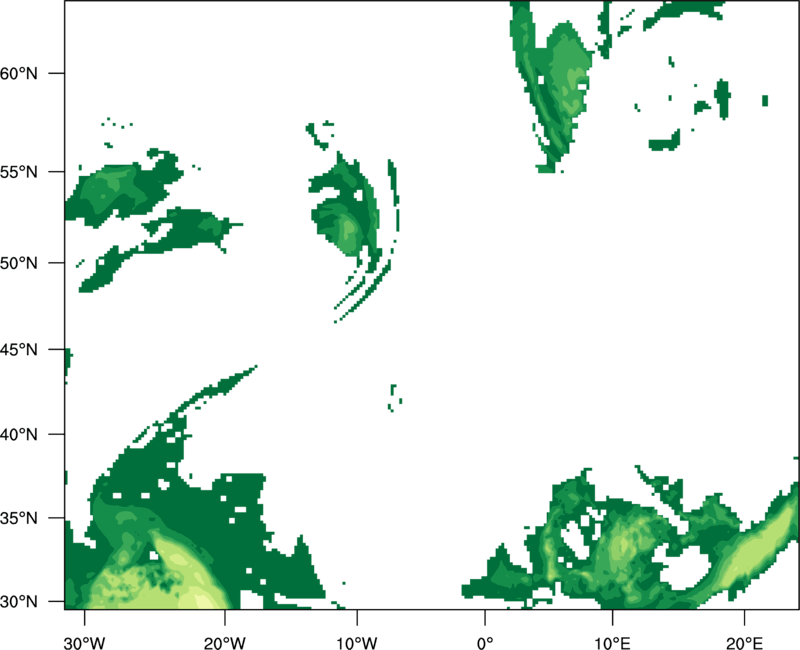Click the 10°E longitude label
The height and width of the screenshot is (650, 800).
(612, 643)
